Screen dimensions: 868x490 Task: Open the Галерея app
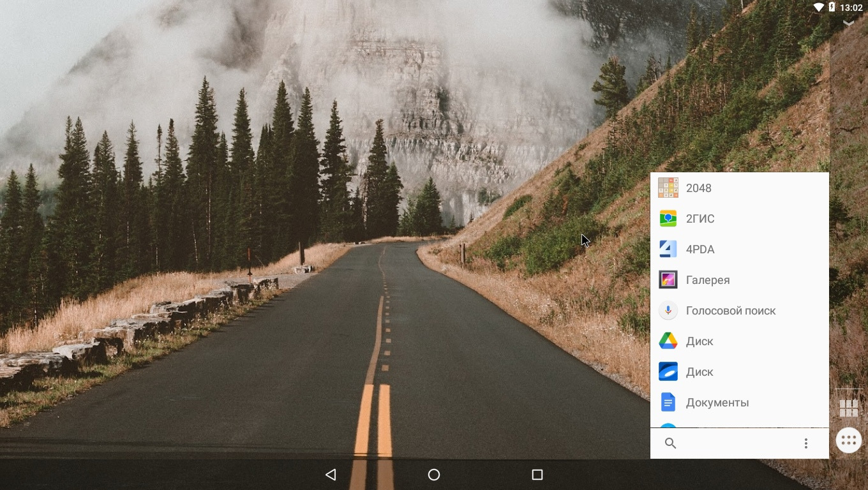(739, 280)
